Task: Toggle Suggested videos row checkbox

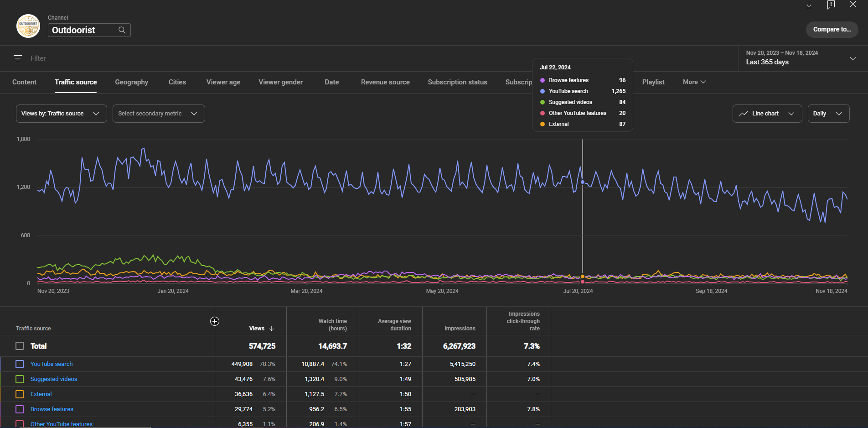Action: (20, 379)
